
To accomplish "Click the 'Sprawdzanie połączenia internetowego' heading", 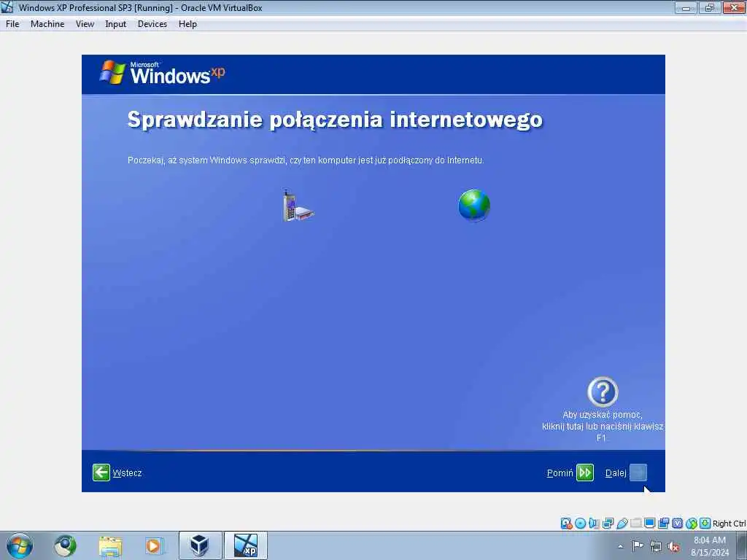I will (x=335, y=119).
